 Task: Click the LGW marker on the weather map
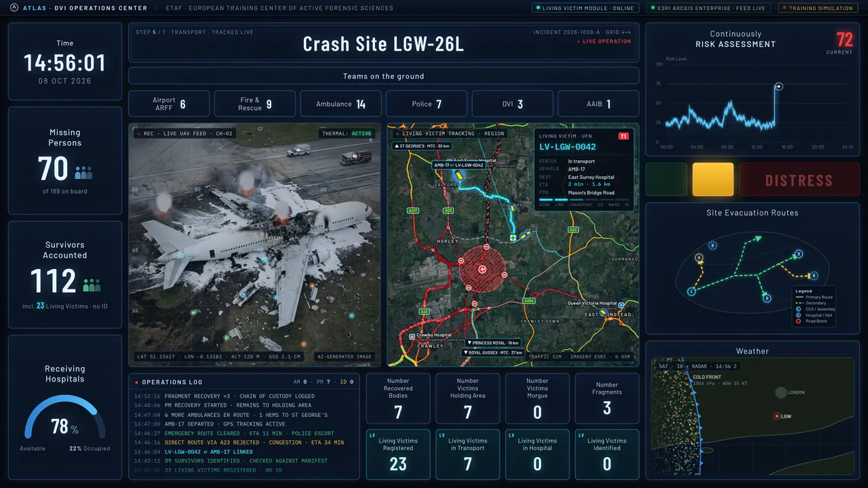777,416
